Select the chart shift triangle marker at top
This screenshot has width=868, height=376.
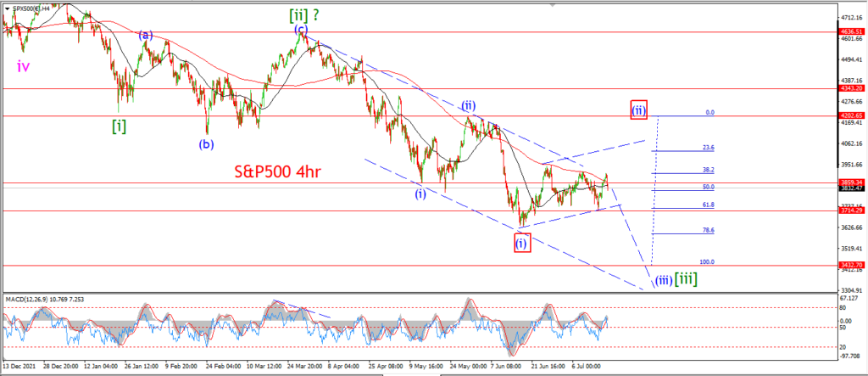tap(551, 6)
